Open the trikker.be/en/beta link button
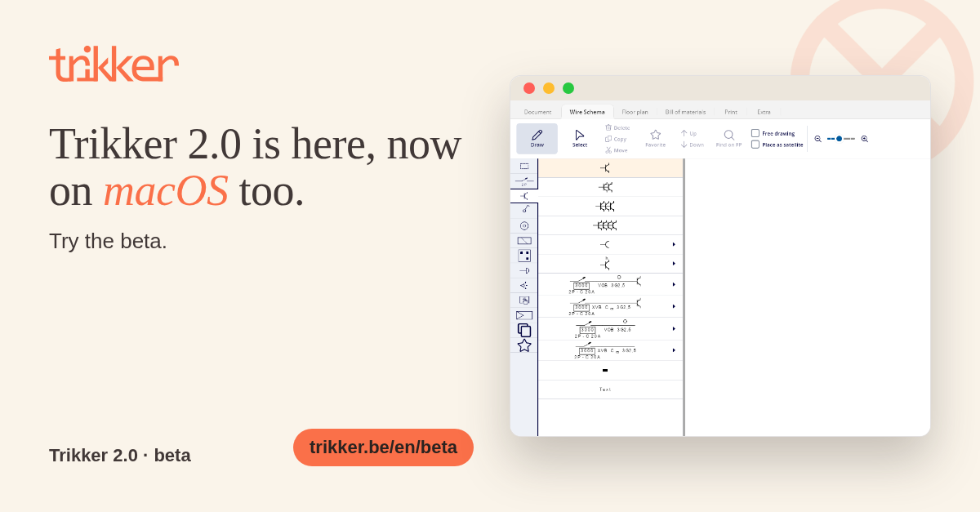980x512 pixels. pyautogui.click(x=383, y=447)
